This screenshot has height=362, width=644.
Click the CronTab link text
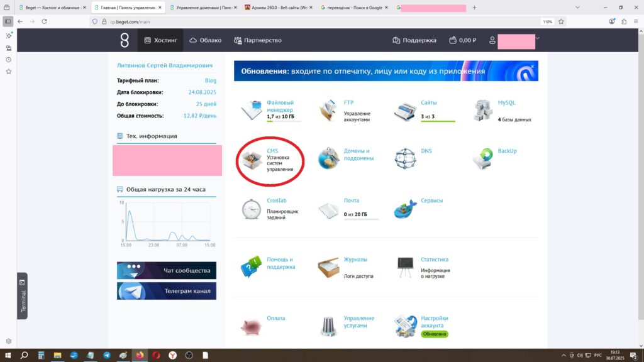(x=277, y=200)
